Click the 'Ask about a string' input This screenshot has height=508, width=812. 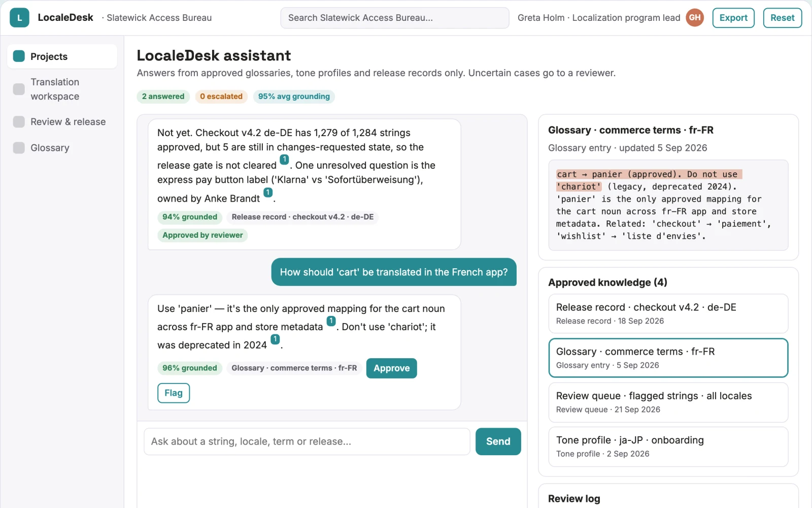click(307, 441)
